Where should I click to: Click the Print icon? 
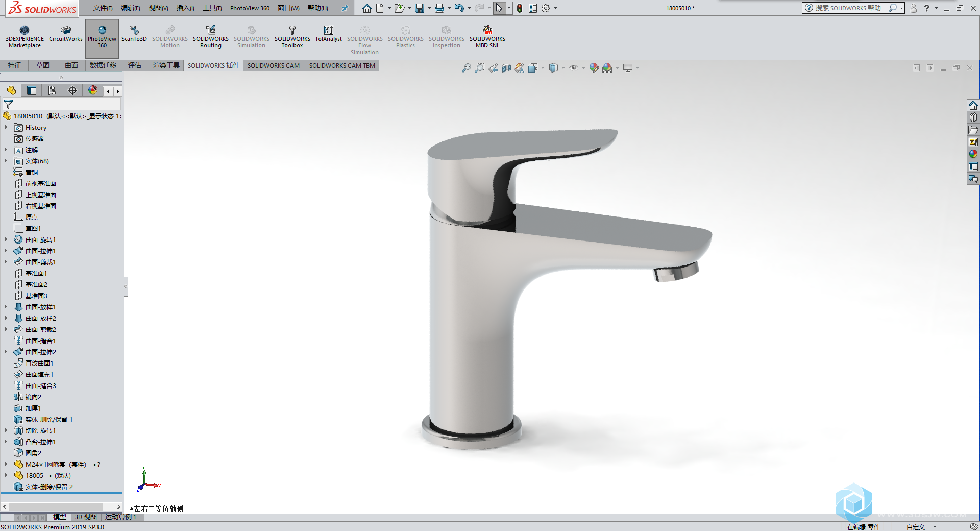(439, 8)
